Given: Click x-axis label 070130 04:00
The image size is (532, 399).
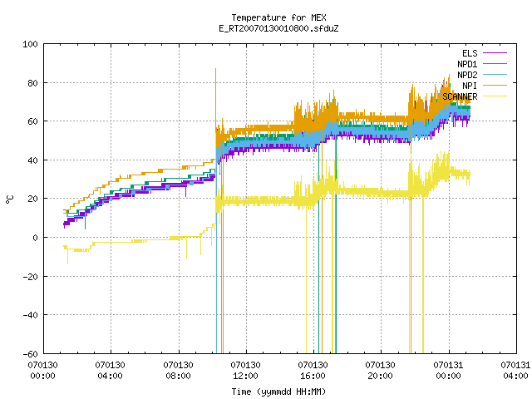Looking at the screenshot, I should pyautogui.click(x=111, y=371).
